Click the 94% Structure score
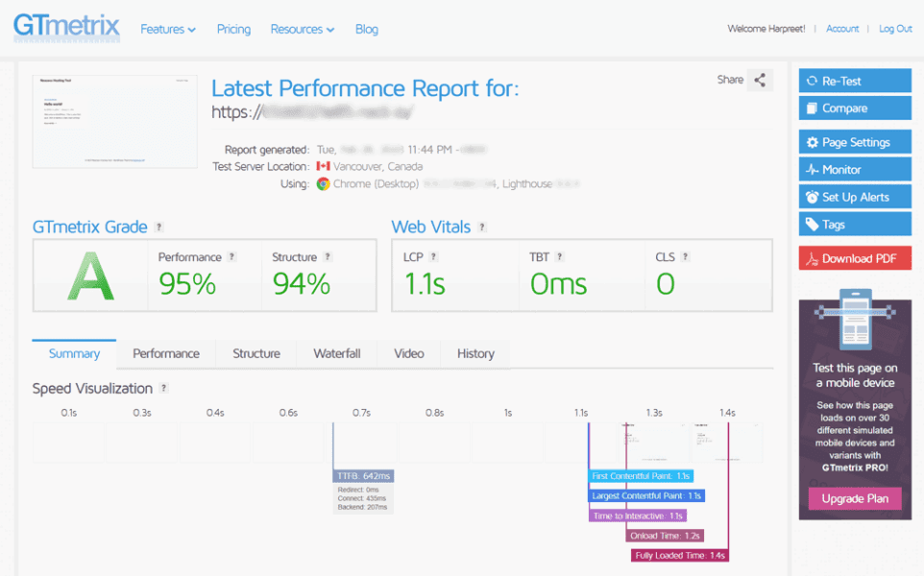Screen dimensions: 924x576 (302, 284)
